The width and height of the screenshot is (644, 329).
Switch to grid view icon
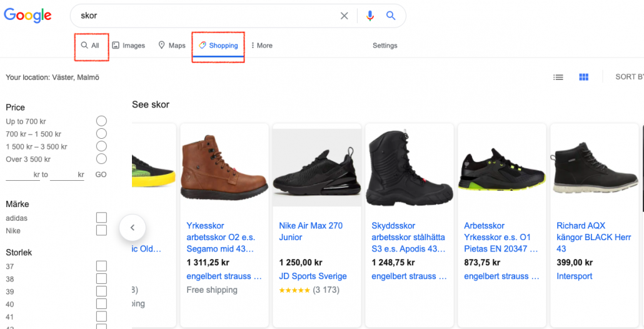[x=583, y=77]
